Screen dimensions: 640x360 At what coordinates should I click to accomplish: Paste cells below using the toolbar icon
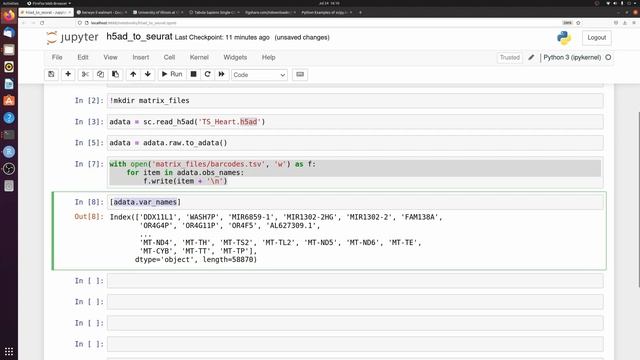click(116, 74)
